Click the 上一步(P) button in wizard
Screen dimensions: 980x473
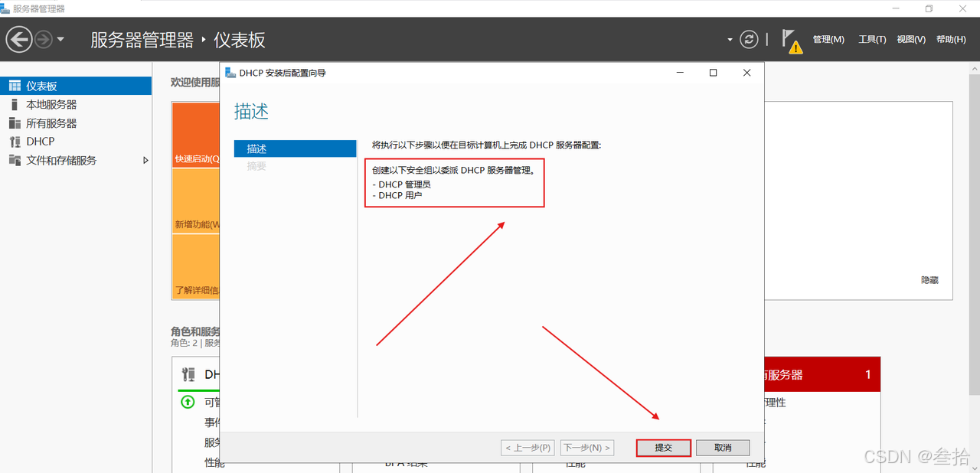(x=527, y=448)
